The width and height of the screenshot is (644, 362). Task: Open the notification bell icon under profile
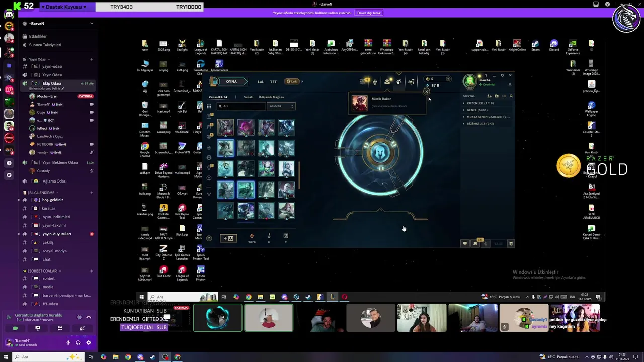(510, 84)
